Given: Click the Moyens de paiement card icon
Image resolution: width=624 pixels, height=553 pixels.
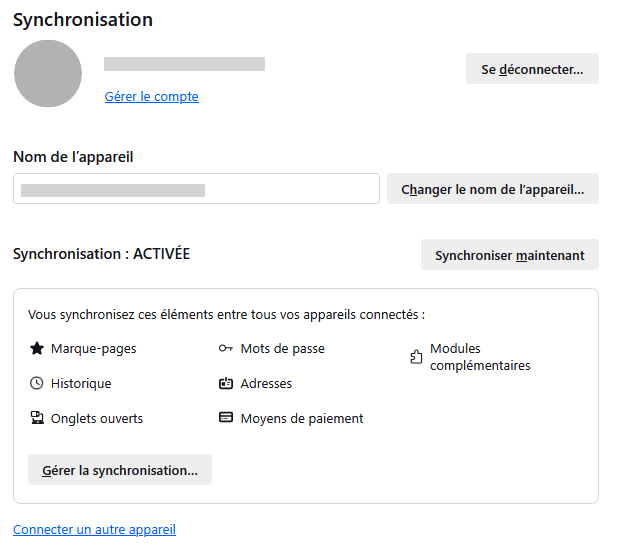Looking at the screenshot, I should [226, 418].
